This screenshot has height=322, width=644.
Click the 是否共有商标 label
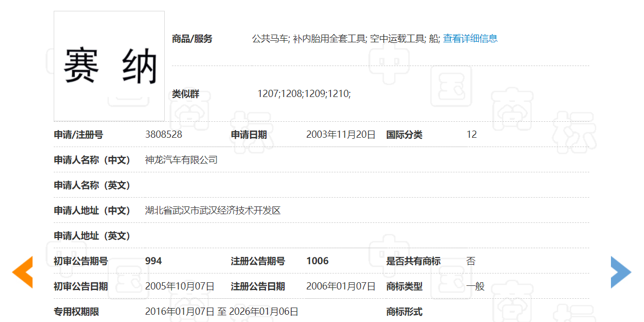pyautogui.click(x=413, y=261)
